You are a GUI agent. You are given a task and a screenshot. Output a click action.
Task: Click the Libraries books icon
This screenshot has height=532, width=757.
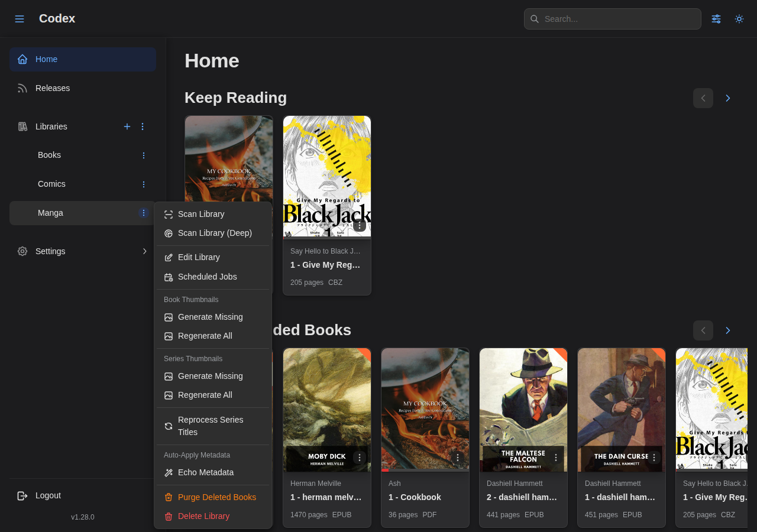click(22, 126)
